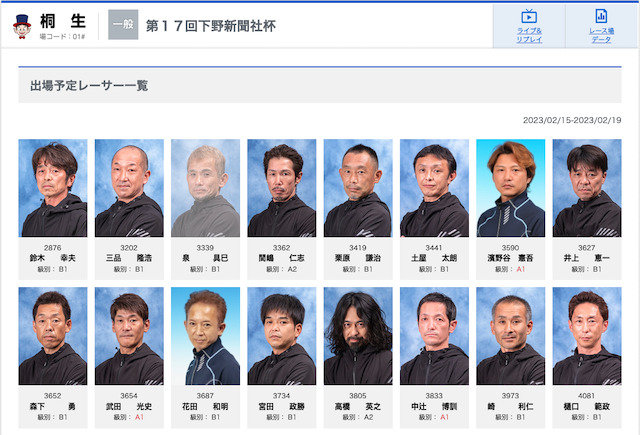Click the name 土屋太朗 under photo

point(434,258)
